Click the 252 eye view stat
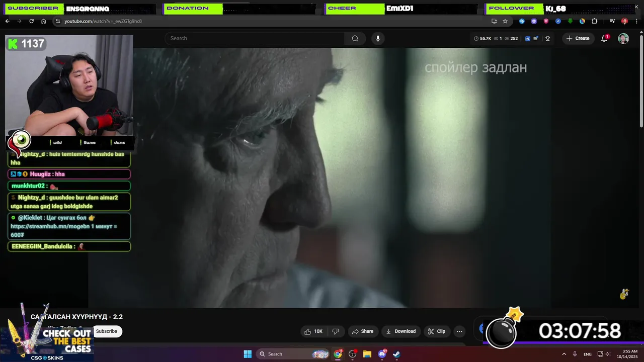The width and height of the screenshot is (644, 362). click(x=511, y=38)
